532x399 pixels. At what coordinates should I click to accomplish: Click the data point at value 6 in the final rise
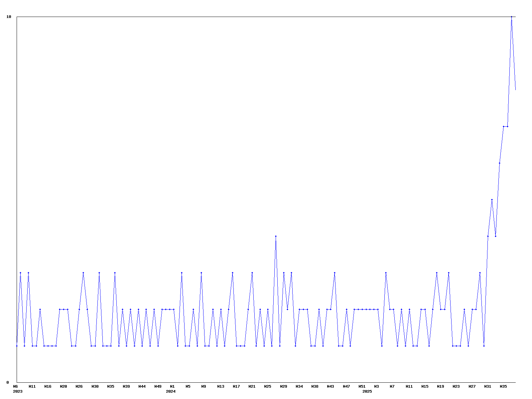point(499,163)
